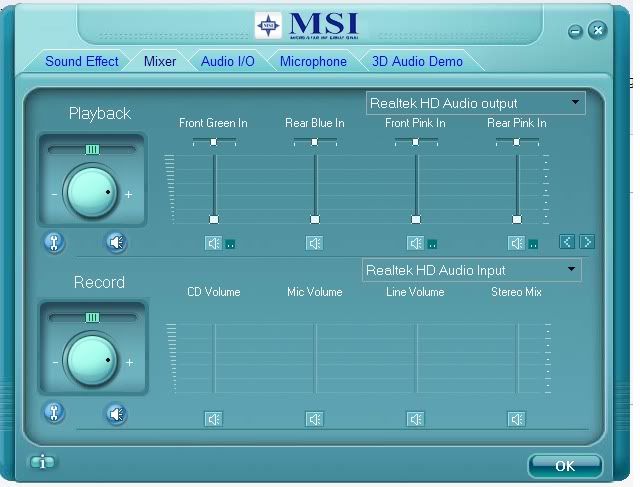Click the Playback master volume knob
Viewport: 640px width, 487px height.
tap(91, 192)
